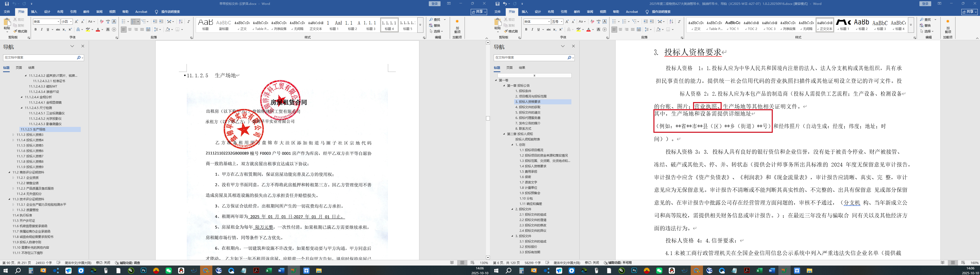Open the Windows Start menu
This screenshot has height=275, width=980.
point(5,271)
